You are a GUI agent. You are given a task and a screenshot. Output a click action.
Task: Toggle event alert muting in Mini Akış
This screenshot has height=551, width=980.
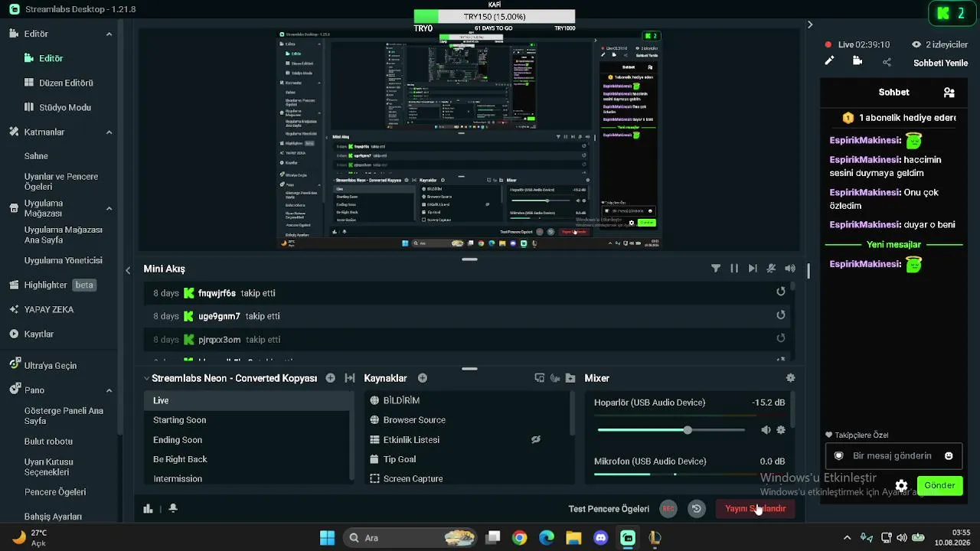(x=771, y=269)
